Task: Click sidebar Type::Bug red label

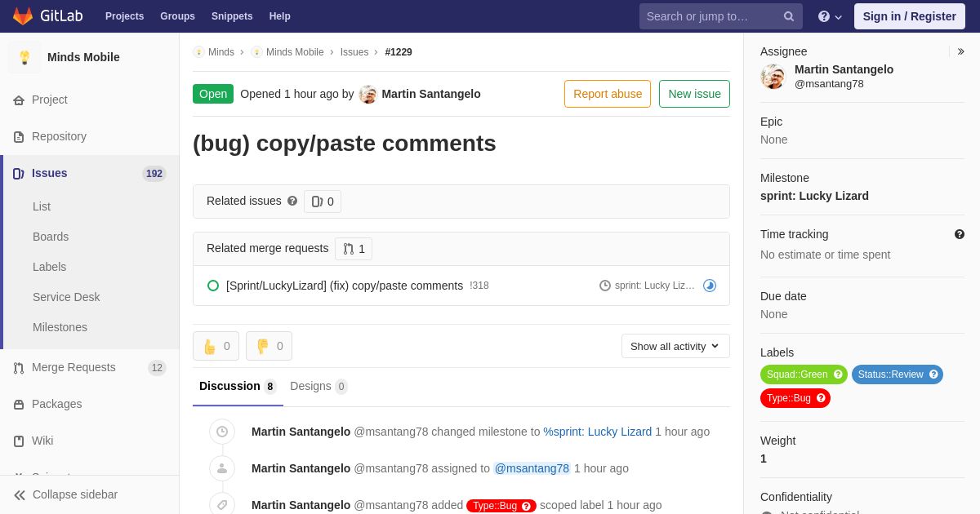Action: pyautogui.click(x=795, y=398)
